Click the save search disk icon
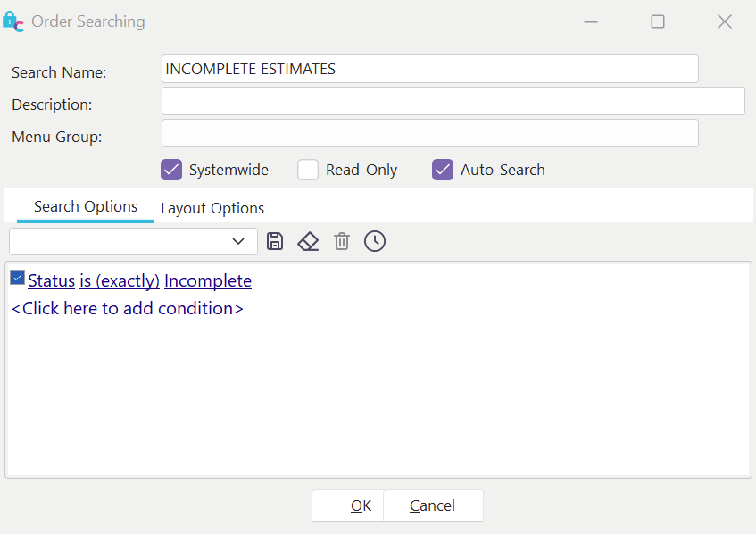The height and width of the screenshot is (534, 756). click(275, 241)
